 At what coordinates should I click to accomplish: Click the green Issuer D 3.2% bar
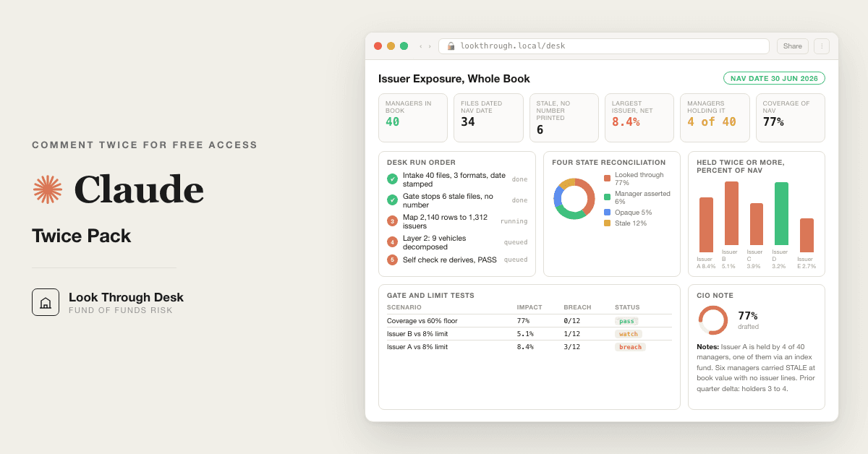point(781,214)
